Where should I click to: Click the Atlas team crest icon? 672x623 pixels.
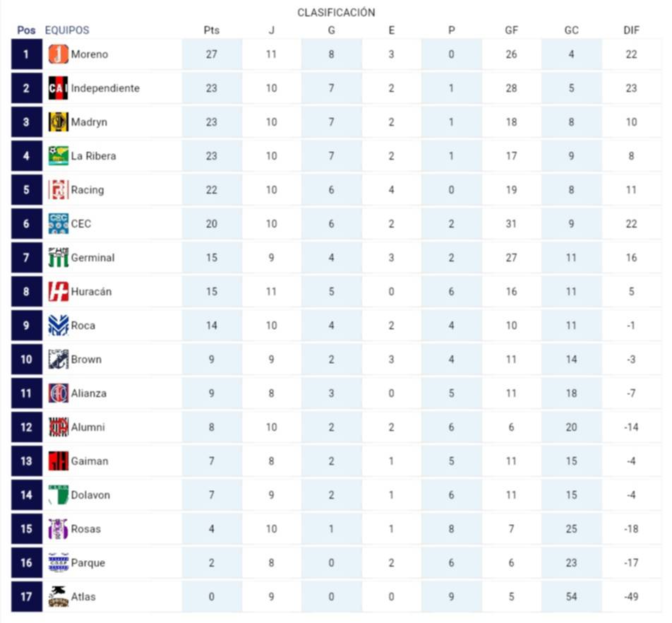click(58, 597)
